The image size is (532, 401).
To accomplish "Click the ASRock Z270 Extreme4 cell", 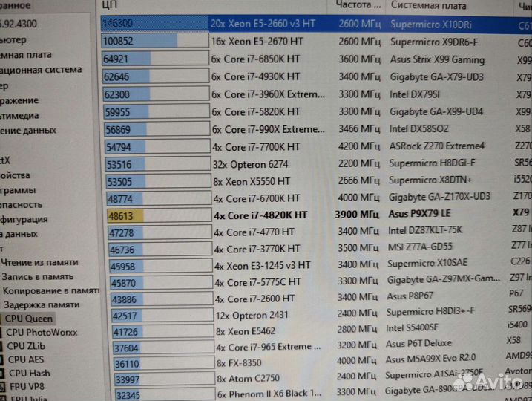I will 437,146.
